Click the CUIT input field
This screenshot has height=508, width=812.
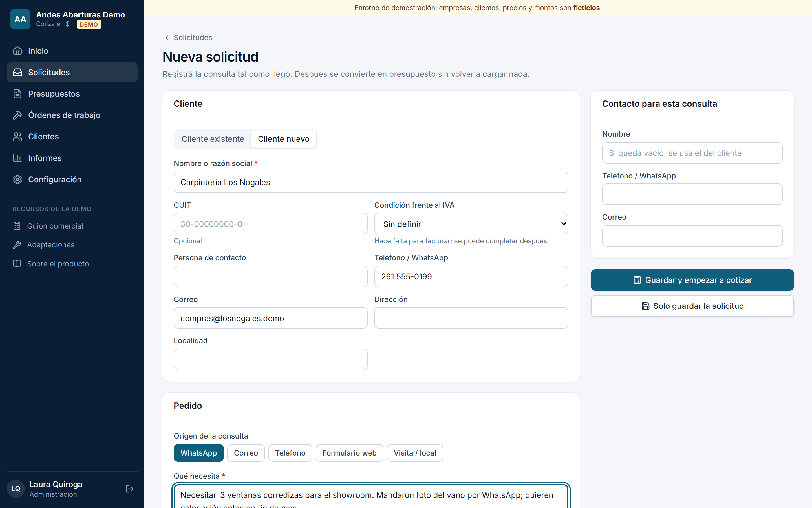click(x=270, y=224)
